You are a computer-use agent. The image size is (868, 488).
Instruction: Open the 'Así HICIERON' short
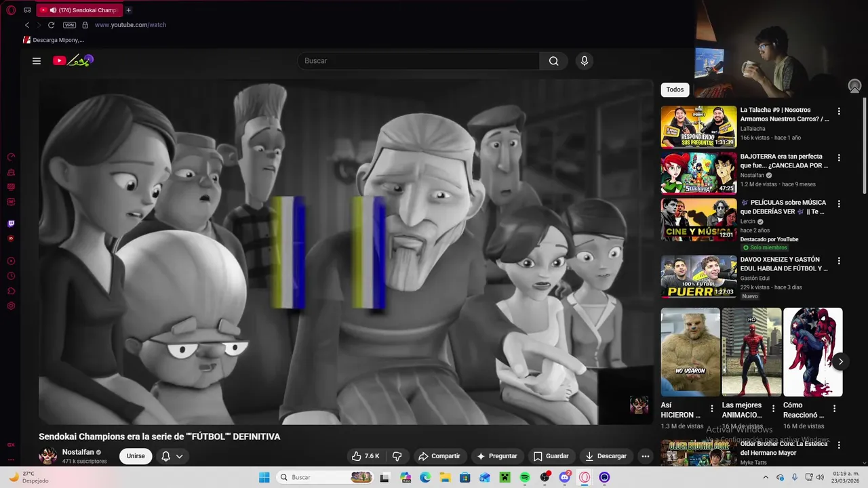(690, 352)
